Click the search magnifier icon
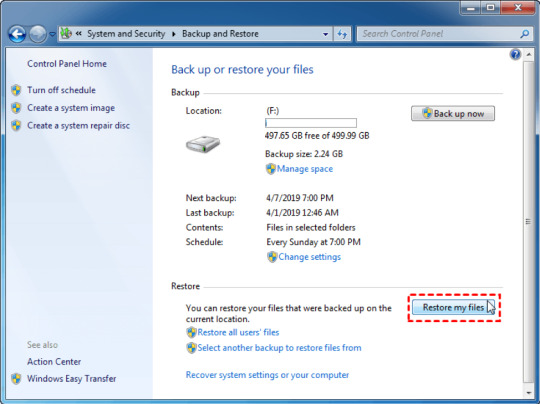The image size is (540, 404). tap(525, 34)
